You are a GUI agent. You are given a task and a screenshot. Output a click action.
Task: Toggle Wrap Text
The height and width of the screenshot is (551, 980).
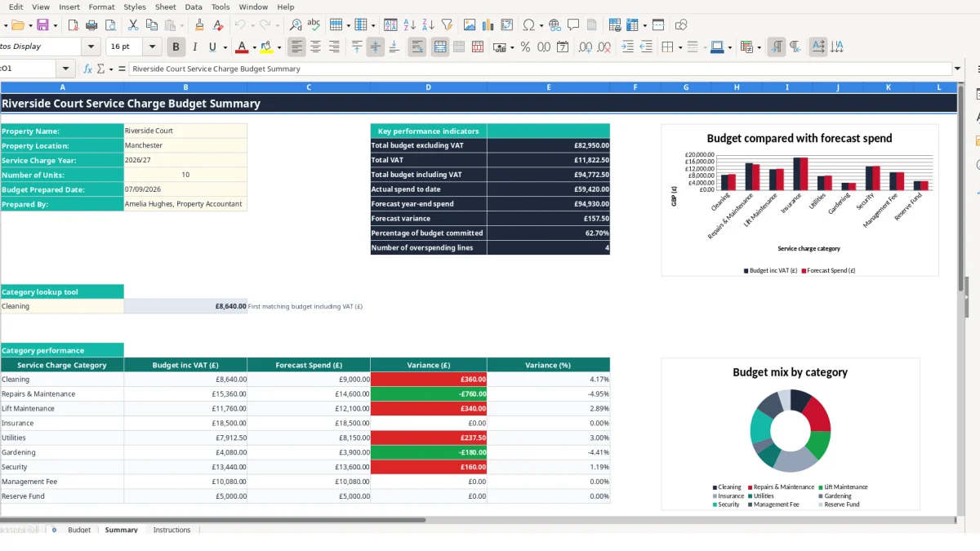417,47
